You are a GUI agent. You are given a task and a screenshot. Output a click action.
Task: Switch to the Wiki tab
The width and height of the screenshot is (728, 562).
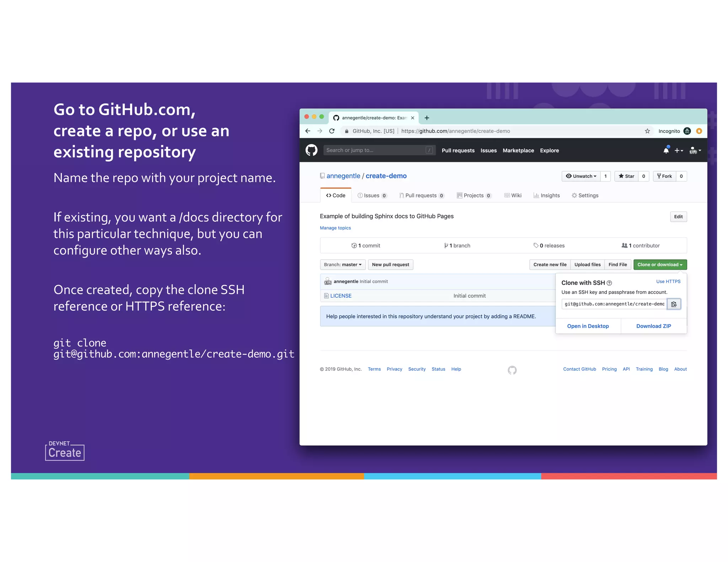pyautogui.click(x=513, y=195)
